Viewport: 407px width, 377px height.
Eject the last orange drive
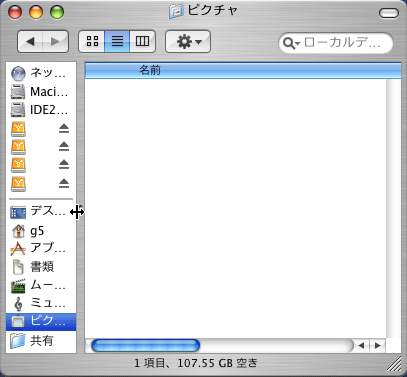(x=64, y=183)
